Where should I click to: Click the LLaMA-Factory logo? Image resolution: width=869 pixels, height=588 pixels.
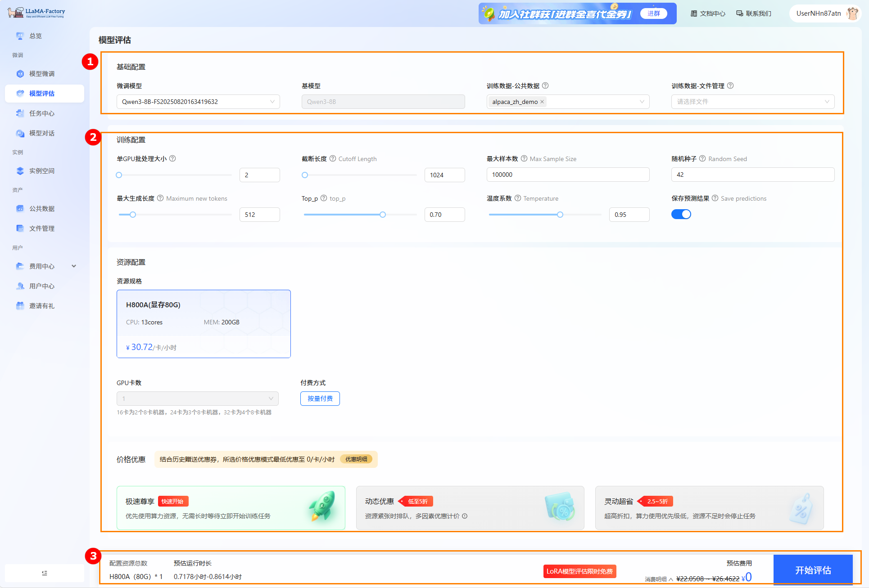click(x=36, y=13)
